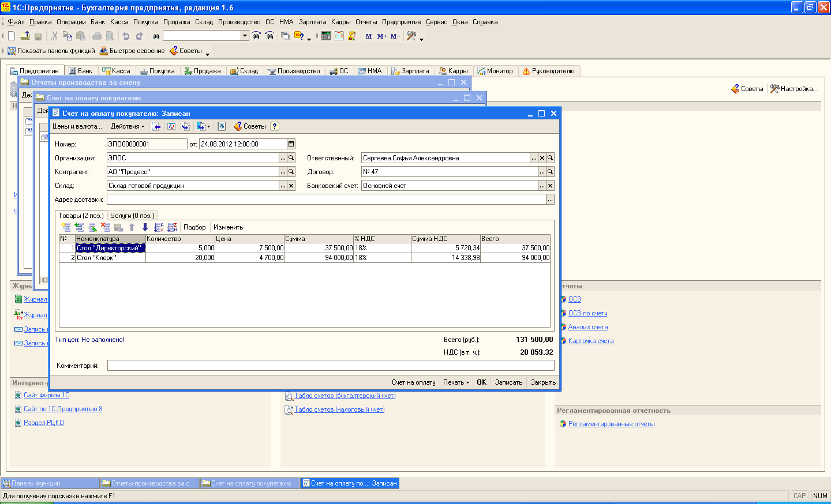Open the Регламентированные отчеты link
Screen dimensions: 831x504
(x=611, y=424)
